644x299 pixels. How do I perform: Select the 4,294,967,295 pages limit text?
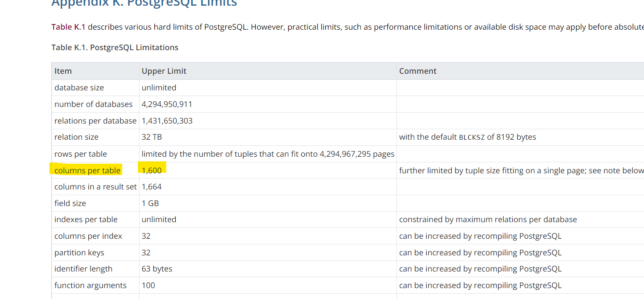coord(268,154)
